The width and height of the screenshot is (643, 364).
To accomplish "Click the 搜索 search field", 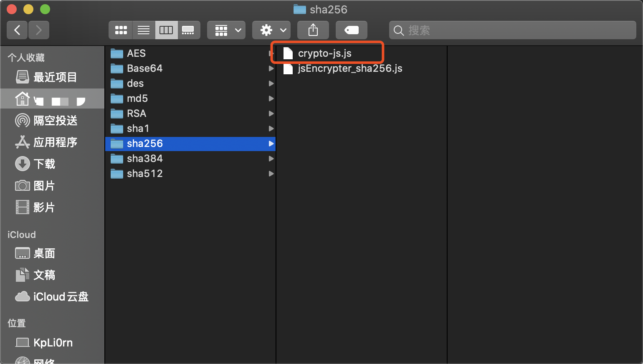I will pos(513,30).
